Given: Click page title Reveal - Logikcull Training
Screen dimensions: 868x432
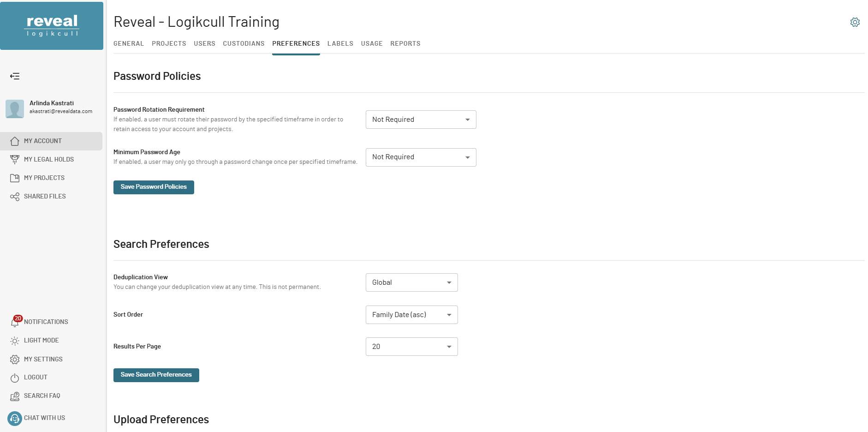Looking at the screenshot, I should click(x=196, y=22).
